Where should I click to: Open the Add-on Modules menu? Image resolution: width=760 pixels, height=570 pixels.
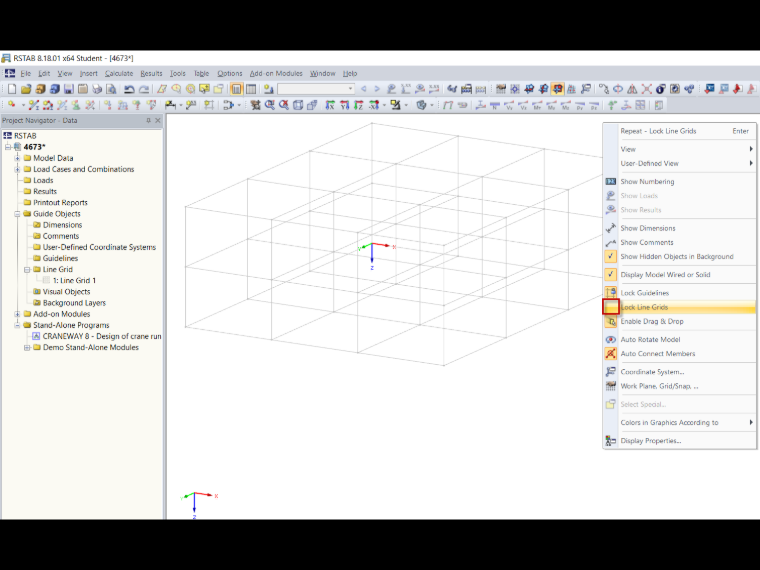click(x=276, y=74)
